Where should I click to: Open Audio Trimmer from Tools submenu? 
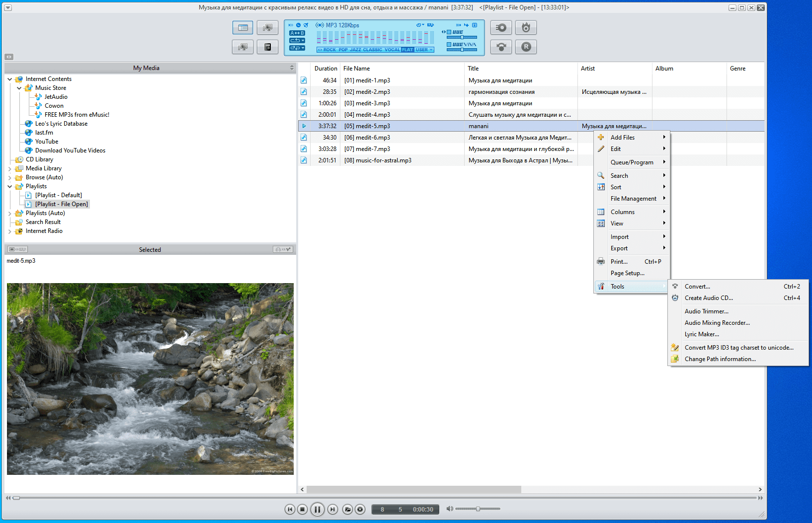click(x=706, y=311)
